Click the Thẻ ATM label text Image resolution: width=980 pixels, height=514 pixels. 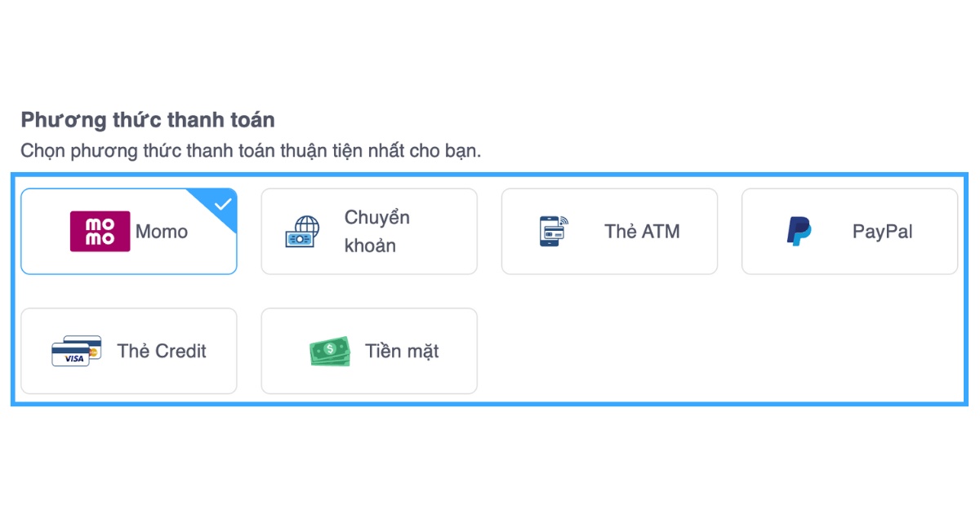pos(640,231)
